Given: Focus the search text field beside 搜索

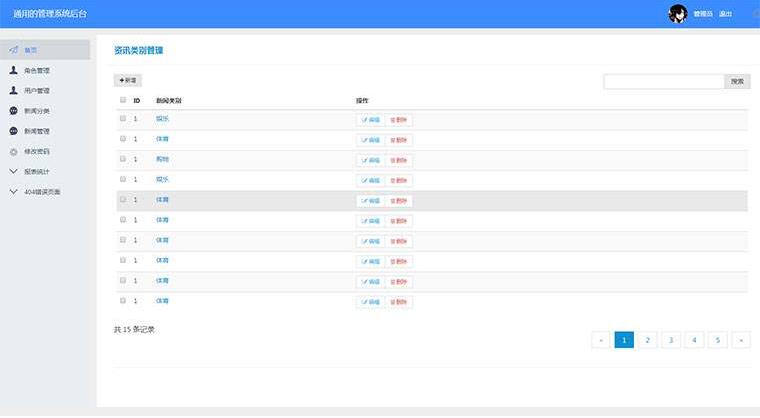Looking at the screenshot, I should (664, 81).
